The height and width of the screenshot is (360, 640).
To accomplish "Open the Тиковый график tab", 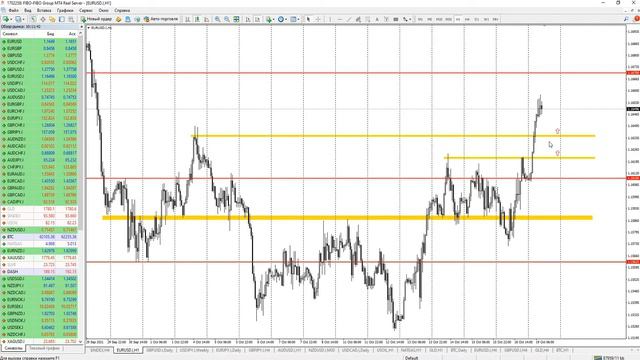I will (44, 349).
